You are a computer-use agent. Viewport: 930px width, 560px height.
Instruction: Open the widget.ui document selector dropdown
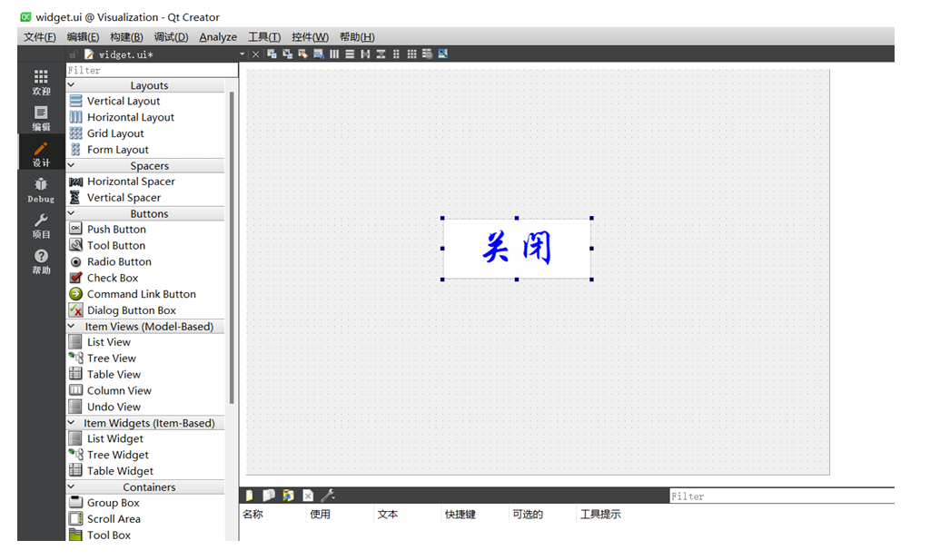click(x=242, y=54)
